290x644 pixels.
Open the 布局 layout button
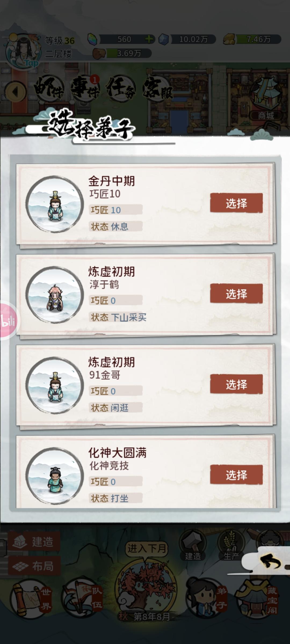(34, 566)
